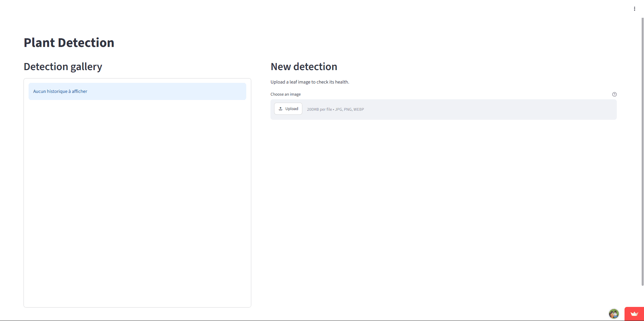Viewport: 644px width, 321px height.
Task: Open the three-dot app menu
Action: 634,9
